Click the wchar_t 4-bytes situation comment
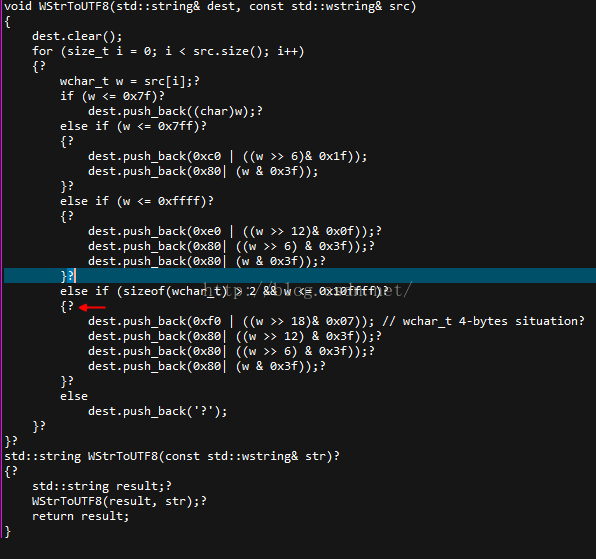 tap(483, 321)
